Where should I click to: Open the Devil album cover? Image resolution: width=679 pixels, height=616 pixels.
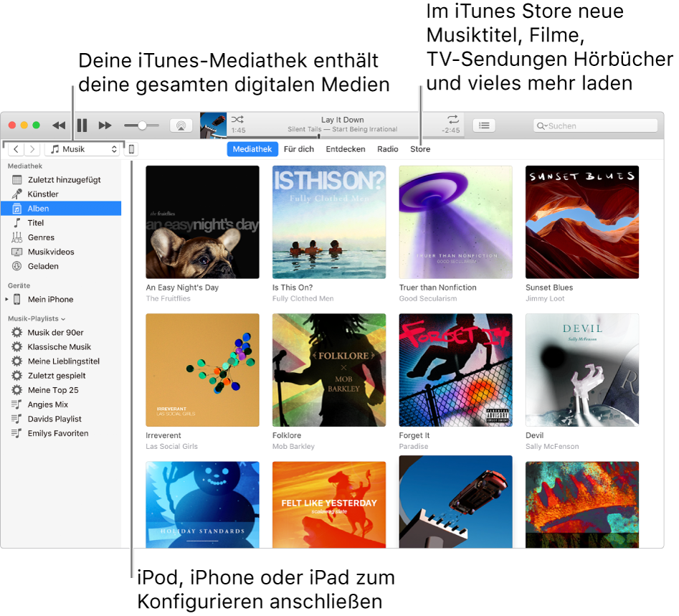582,370
